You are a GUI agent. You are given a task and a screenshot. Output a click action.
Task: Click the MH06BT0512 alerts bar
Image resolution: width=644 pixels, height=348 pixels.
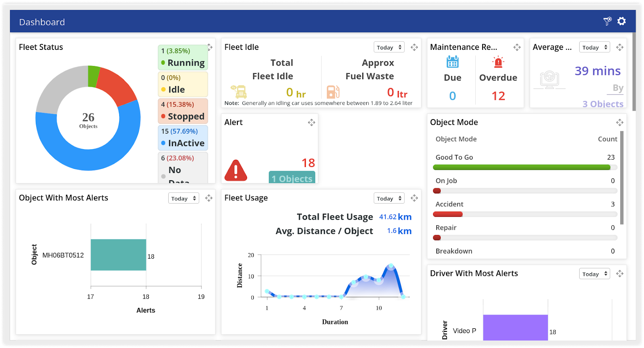coord(118,255)
